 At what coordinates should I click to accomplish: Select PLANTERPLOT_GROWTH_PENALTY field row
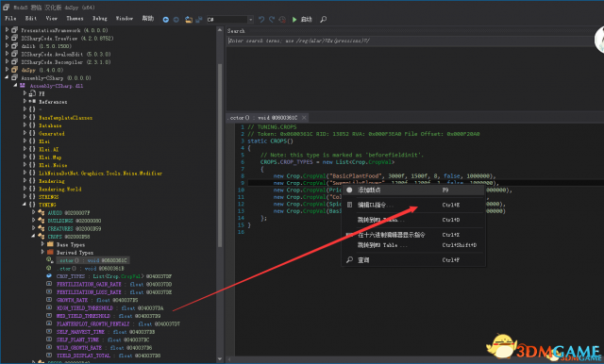(x=118, y=323)
